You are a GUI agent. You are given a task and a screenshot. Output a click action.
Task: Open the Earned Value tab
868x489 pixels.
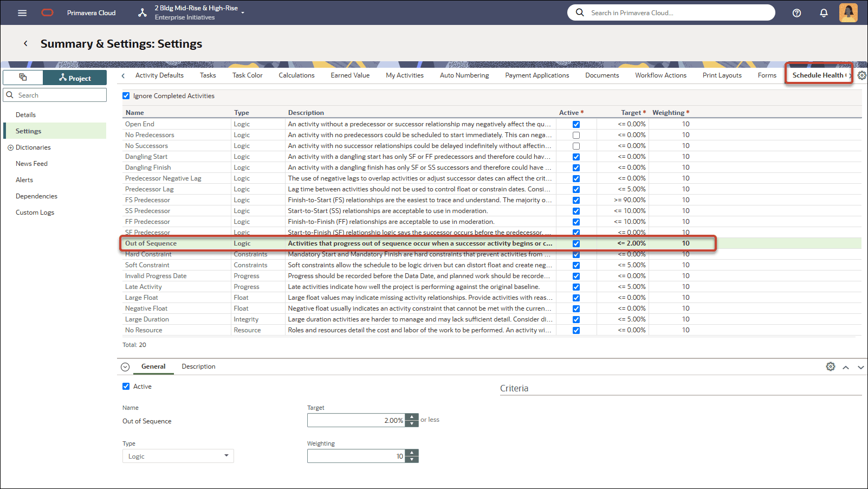pyautogui.click(x=350, y=75)
